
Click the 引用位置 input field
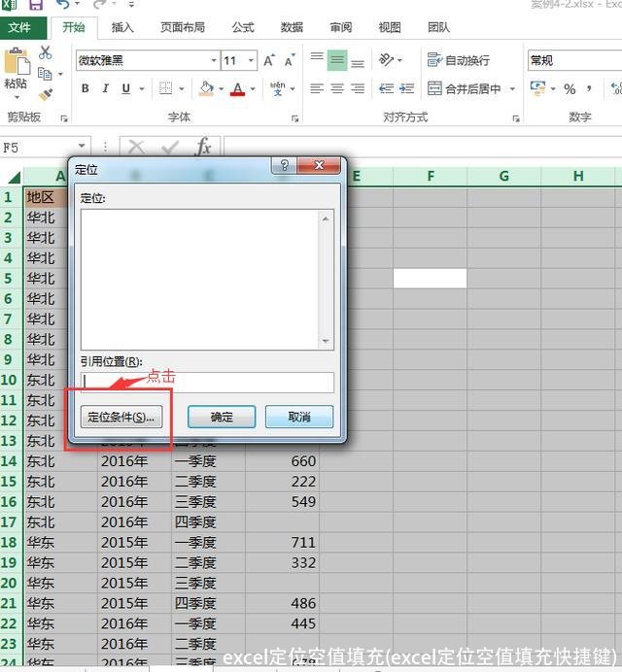click(x=207, y=382)
